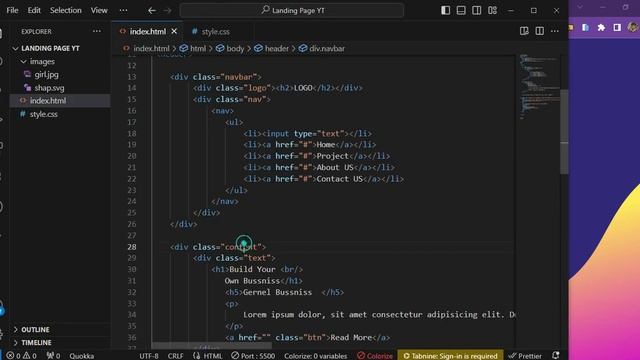Image resolution: width=640 pixels, height=360 pixels.
Task: Click 'Contact US' text on line 22
Action: coord(340,179)
